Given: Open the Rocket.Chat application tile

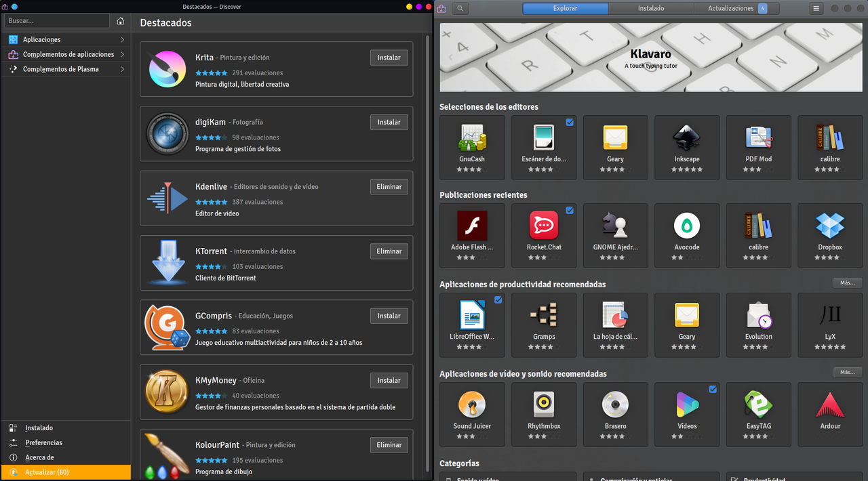Looking at the screenshot, I should [x=544, y=235].
